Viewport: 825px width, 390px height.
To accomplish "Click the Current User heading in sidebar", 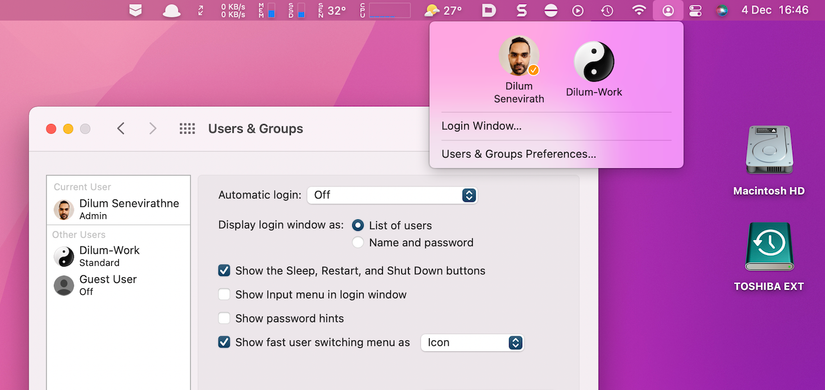I will pos(82,187).
